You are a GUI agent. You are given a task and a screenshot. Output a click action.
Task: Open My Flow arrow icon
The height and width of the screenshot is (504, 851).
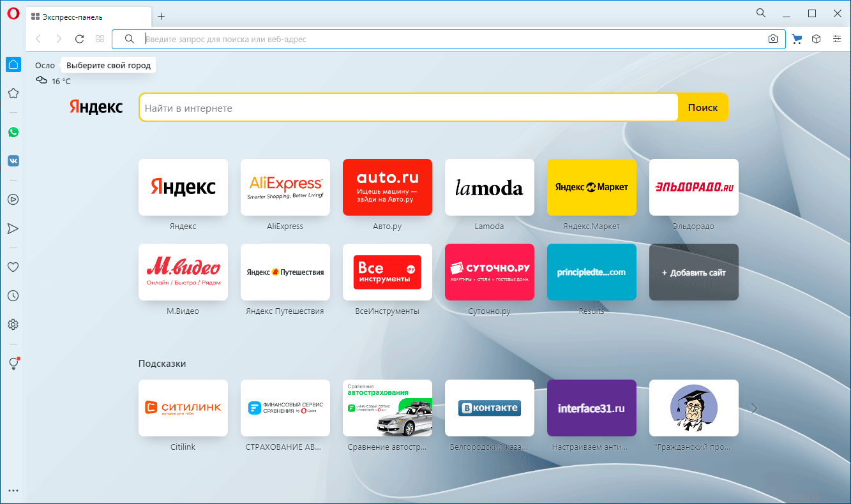[x=13, y=228]
